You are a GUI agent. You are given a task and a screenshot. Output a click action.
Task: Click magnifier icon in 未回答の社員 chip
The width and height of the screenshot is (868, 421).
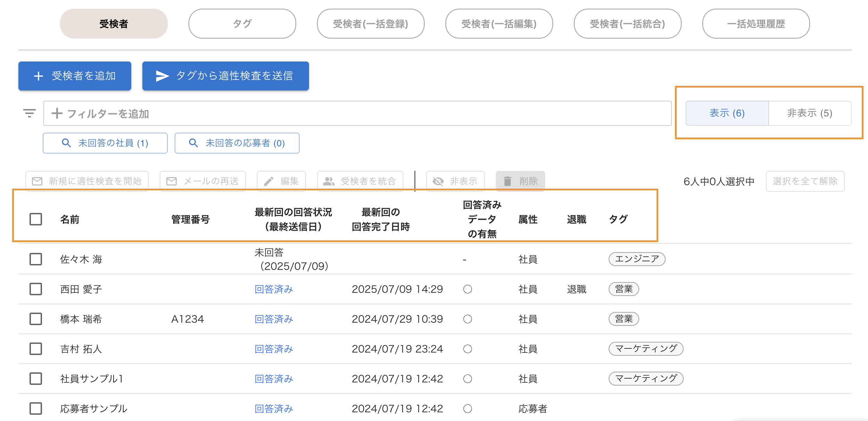pos(66,143)
